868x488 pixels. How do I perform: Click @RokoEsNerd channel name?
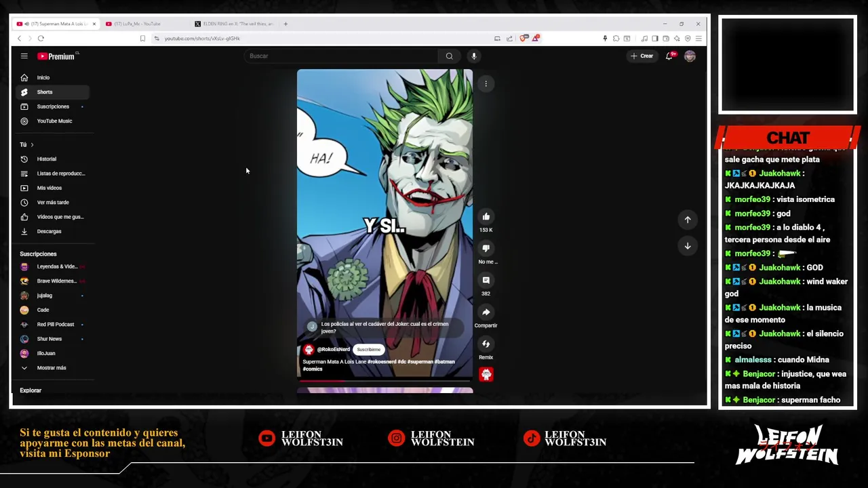coord(333,350)
